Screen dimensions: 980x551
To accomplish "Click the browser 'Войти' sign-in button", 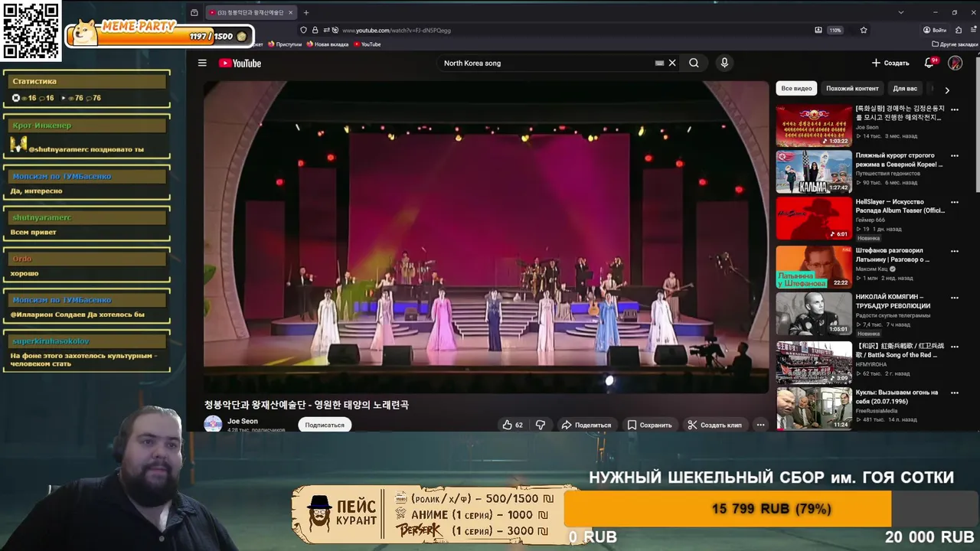I will point(935,30).
